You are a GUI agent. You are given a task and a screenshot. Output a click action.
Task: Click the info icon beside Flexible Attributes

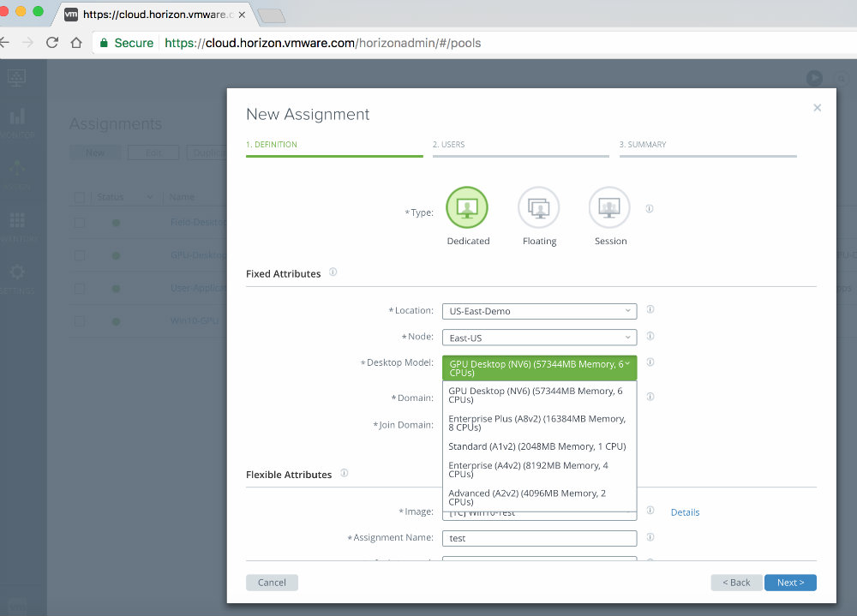click(344, 473)
